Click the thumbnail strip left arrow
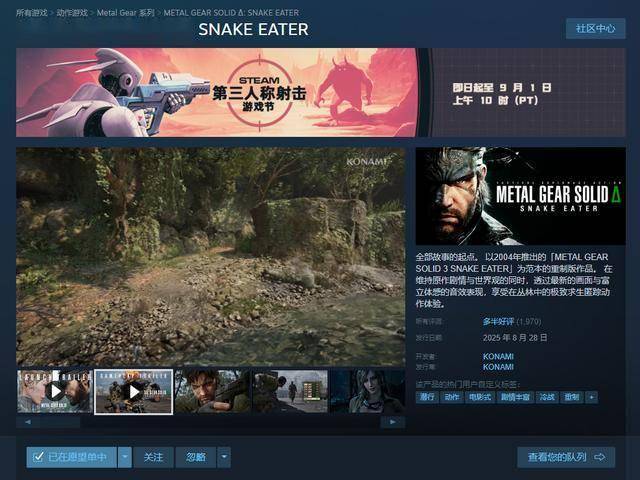This screenshot has width=640, height=480. [27, 422]
